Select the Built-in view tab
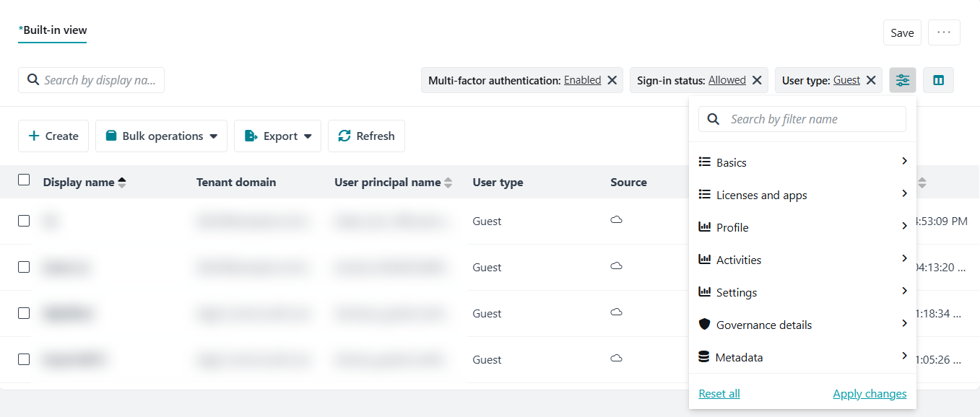980x417 pixels. [53, 30]
